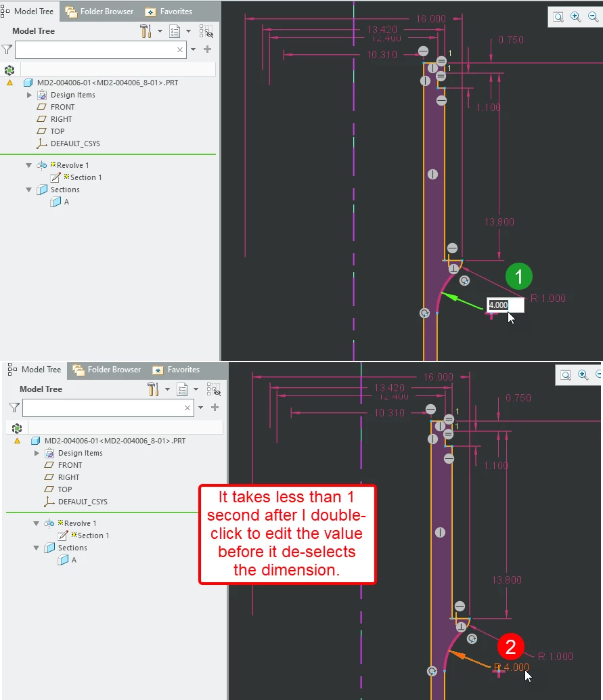Click the Refit zoom icon in upper graphics window
The height and width of the screenshot is (700, 603).
tap(558, 18)
